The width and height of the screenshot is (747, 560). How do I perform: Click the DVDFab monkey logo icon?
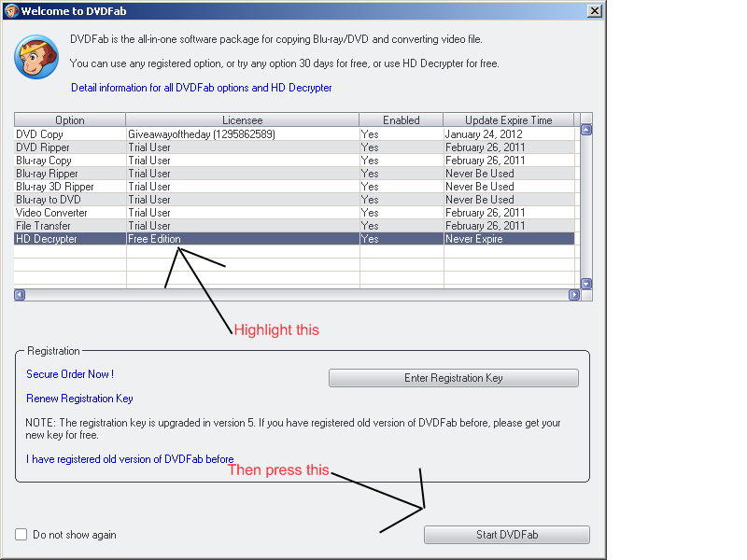click(x=36, y=57)
